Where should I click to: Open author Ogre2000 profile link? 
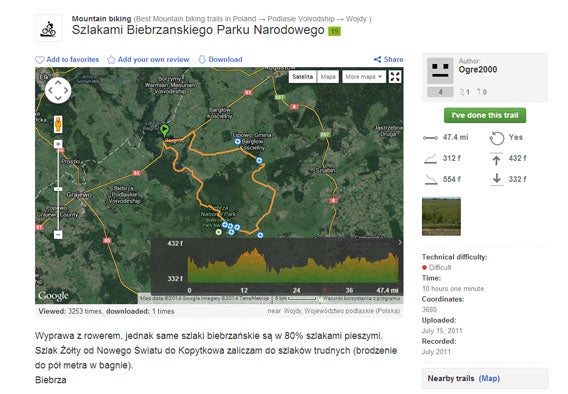point(477,70)
